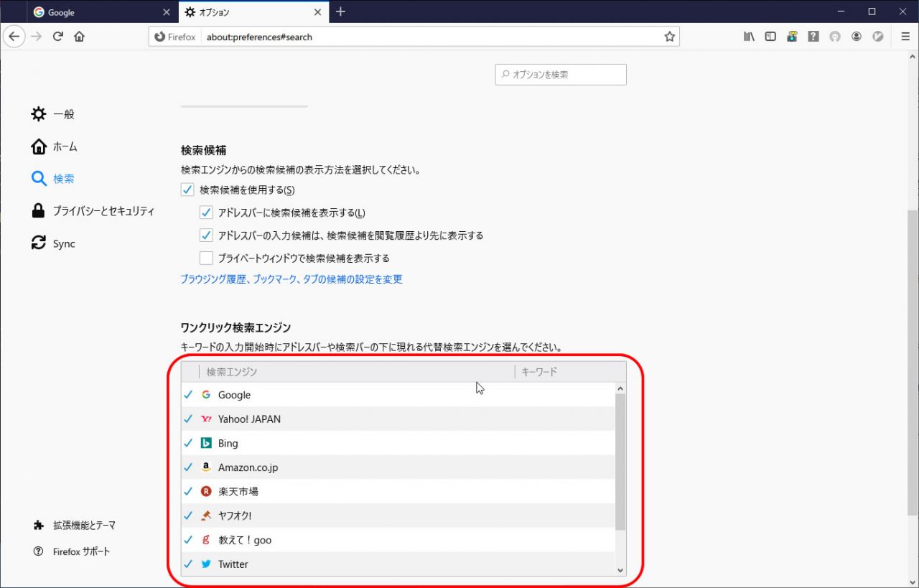The width and height of the screenshot is (919, 588).
Task: Toggle the sidebar view icon
Action: 770,37
